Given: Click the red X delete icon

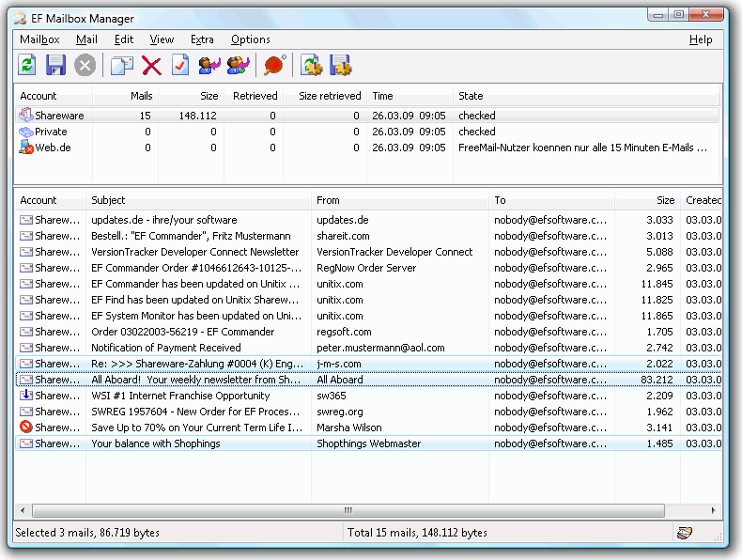Looking at the screenshot, I should 151,65.
